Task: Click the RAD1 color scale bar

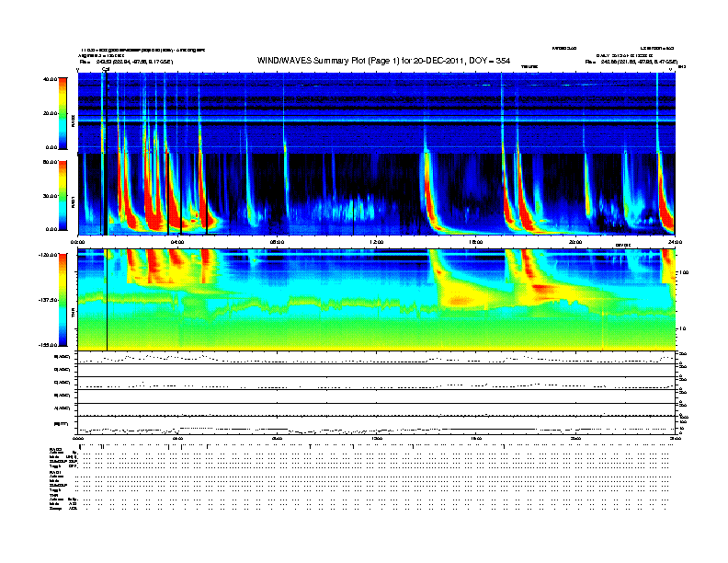Action: click(x=63, y=196)
